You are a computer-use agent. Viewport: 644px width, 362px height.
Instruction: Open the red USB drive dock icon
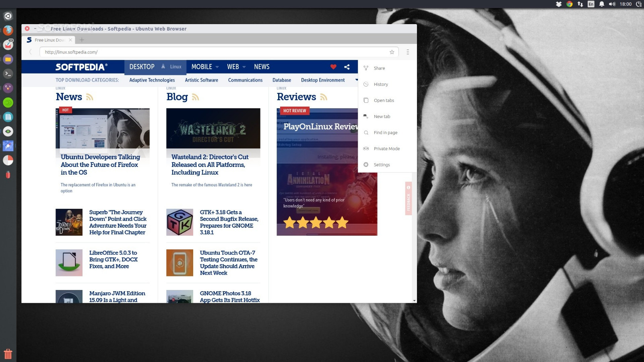pos(8,175)
